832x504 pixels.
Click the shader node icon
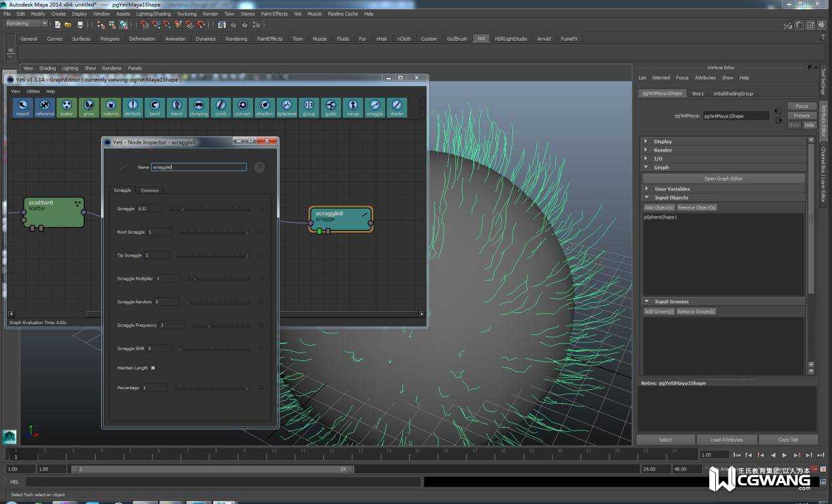(396, 106)
